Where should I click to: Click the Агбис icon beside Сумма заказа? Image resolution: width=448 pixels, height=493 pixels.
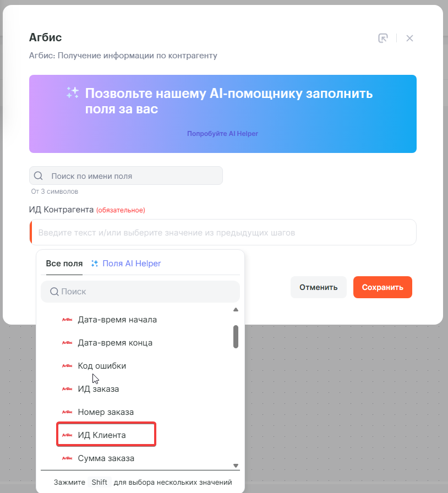pos(67,458)
